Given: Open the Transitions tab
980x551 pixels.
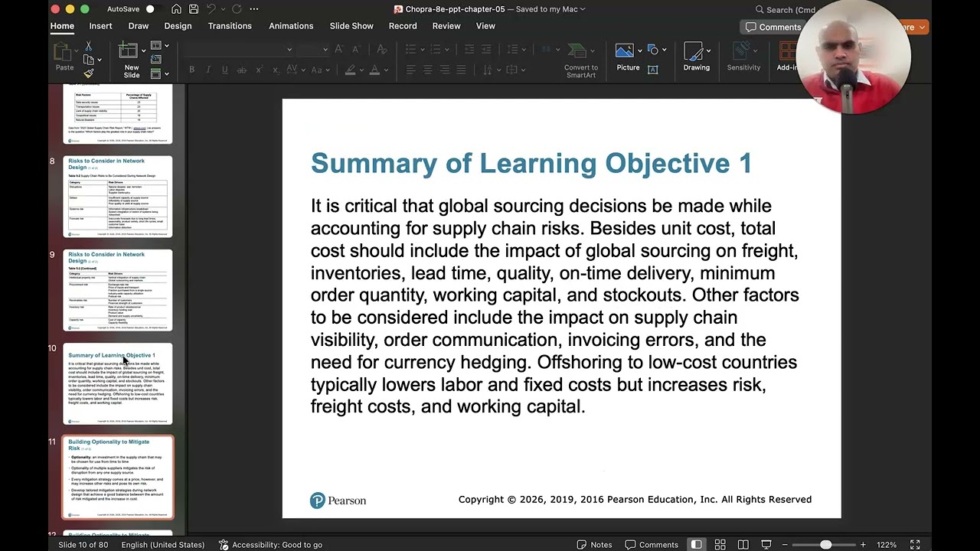Looking at the screenshot, I should click(x=230, y=26).
